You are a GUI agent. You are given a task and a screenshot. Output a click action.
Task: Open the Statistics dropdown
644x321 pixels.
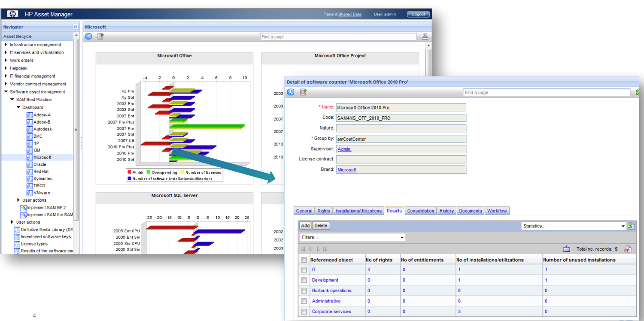coord(574,226)
